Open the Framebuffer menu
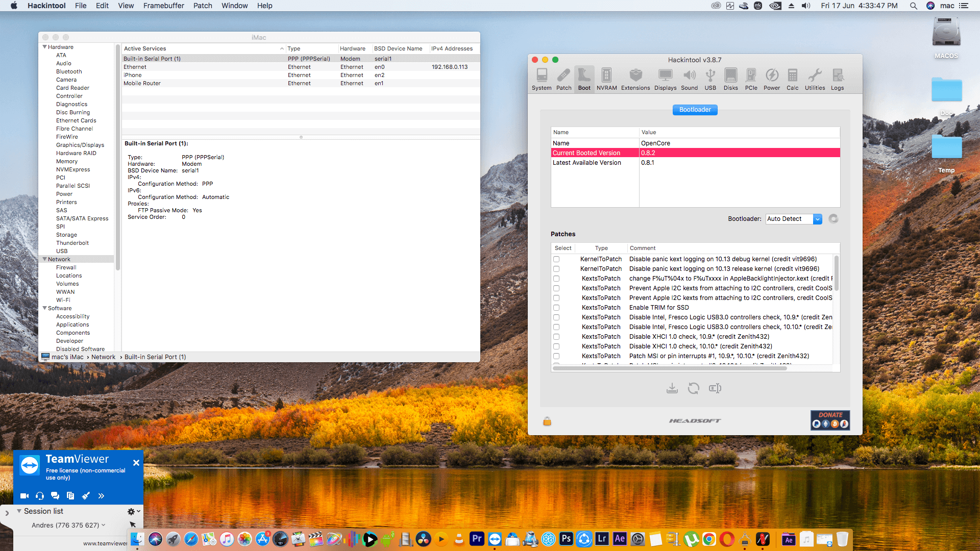The image size is (980, 551). point(163,6)
